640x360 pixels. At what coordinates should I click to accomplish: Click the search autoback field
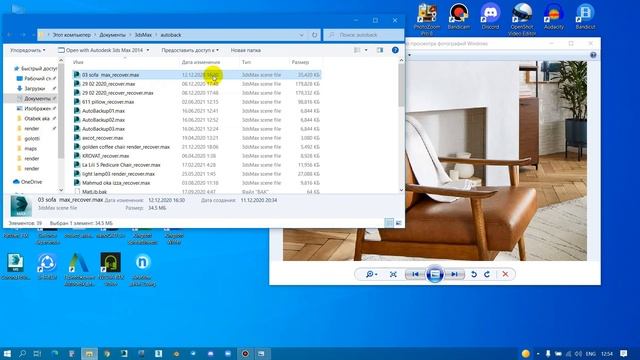[363, 35]
